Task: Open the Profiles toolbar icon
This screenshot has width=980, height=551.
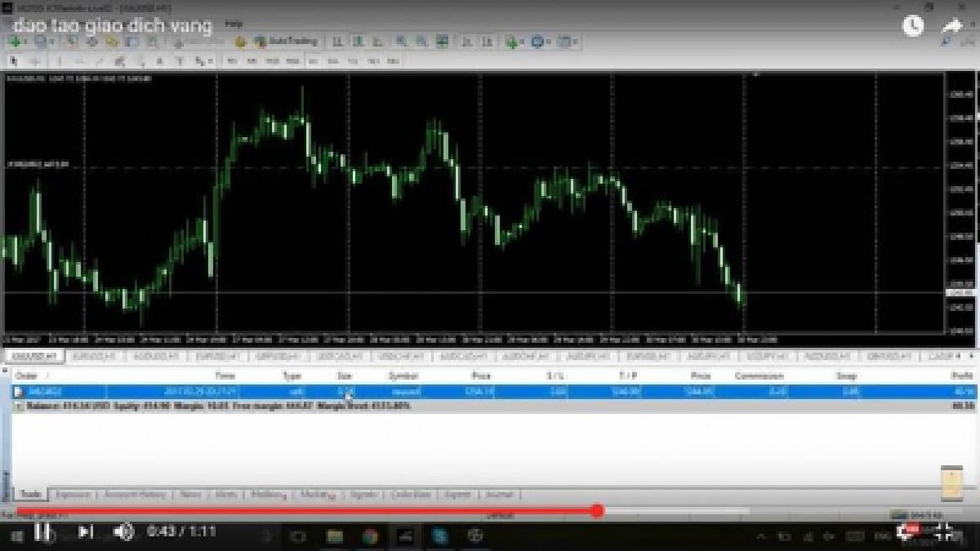Action: (x=41, y=42)
